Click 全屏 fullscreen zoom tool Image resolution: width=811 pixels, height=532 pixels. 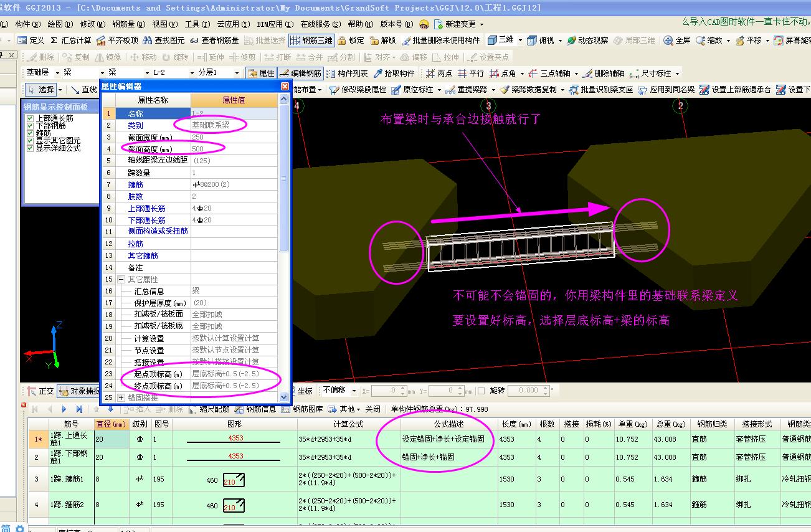(x=677, y=40)
